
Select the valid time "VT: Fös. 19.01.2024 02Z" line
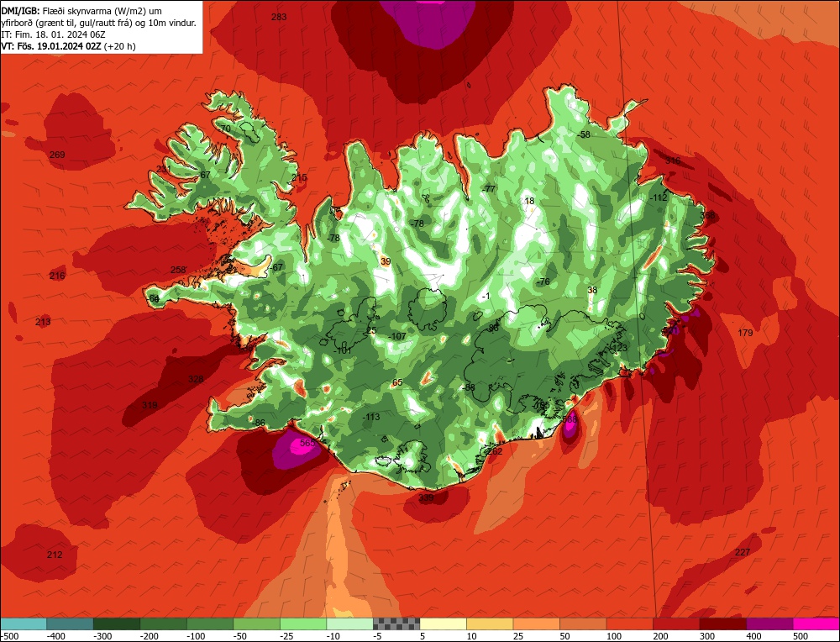51,46
